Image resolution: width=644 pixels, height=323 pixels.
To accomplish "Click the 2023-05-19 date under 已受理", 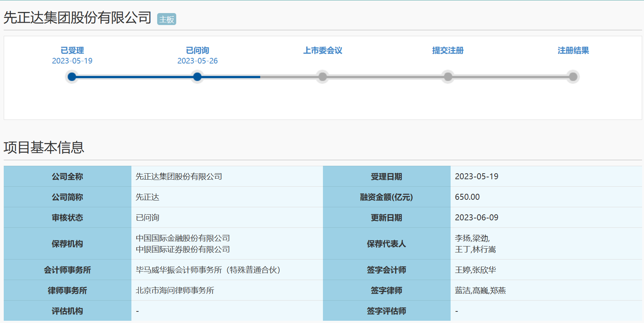I will [72, 61].
